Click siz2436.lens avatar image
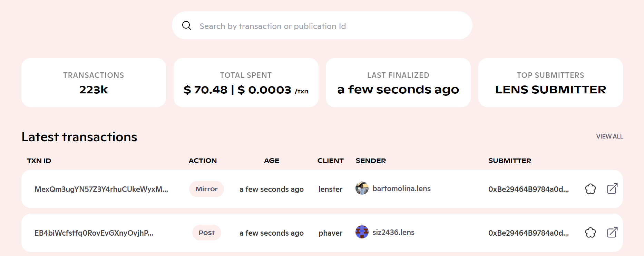644x256 pixels. tap(362, 232)
